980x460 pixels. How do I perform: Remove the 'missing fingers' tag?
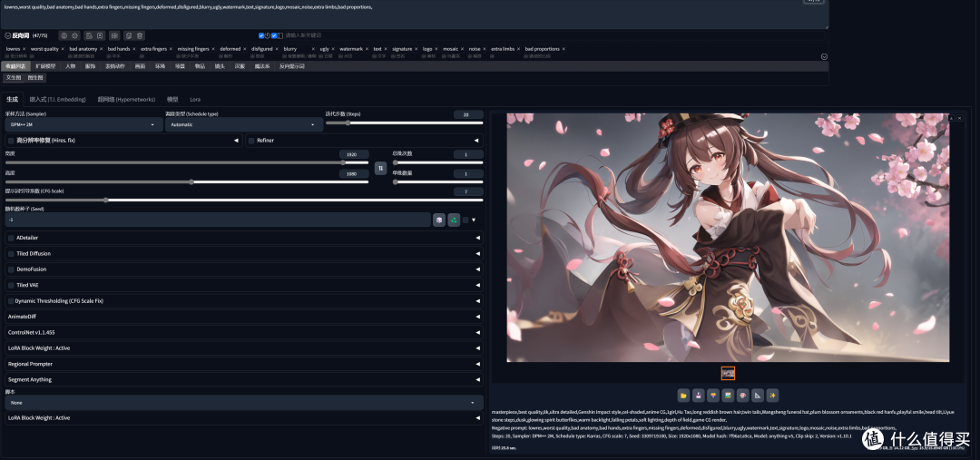(213, 49)
